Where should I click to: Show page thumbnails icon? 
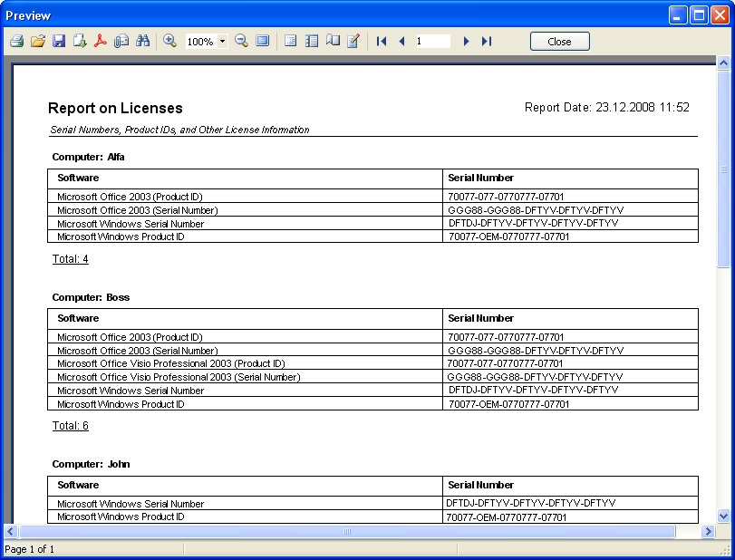pos(312,42)
